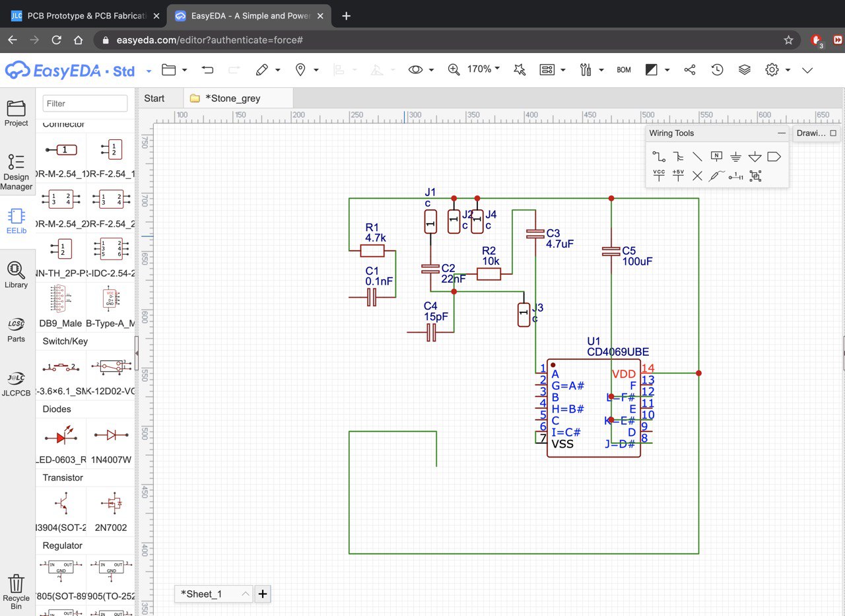Place the triangular ground net flag
Screen dimensions: 845x616
[x=755, y=156]
